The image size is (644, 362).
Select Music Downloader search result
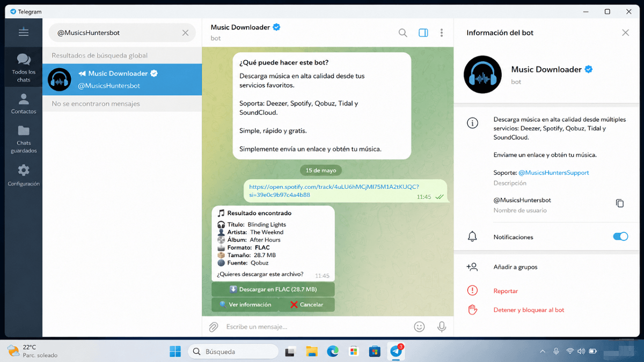pos(122,79)
